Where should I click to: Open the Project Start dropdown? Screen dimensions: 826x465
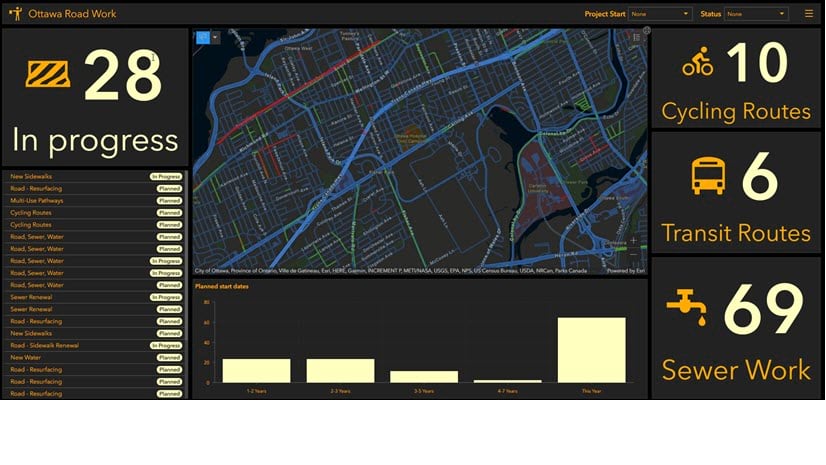(x=660, y=14)
